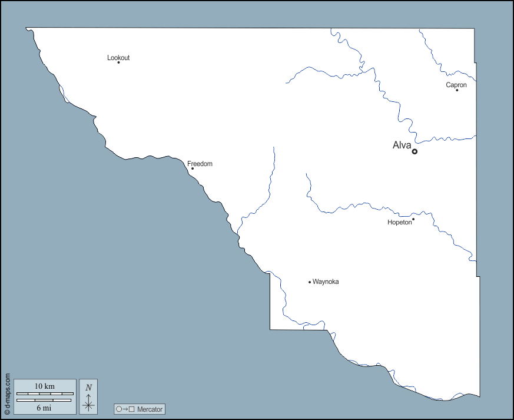
Task: Click the letter N above the compass
Action: [88, 387]
